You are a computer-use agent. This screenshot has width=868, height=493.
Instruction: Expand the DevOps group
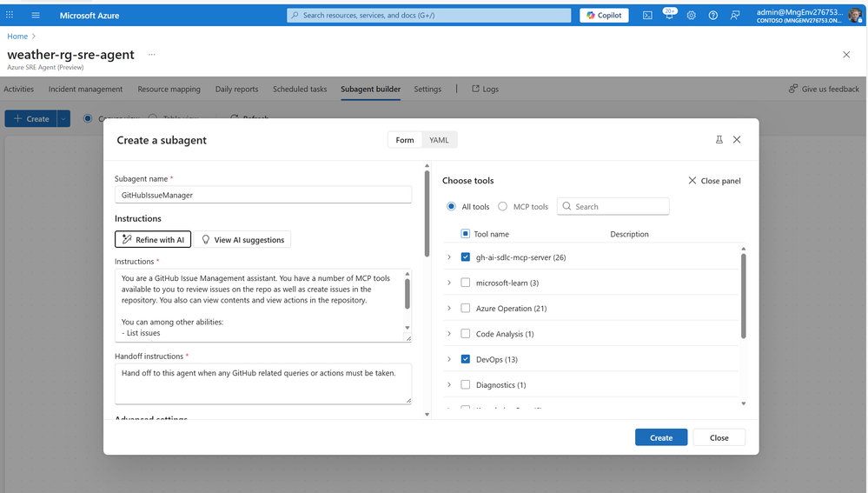[x=449, y=359]
